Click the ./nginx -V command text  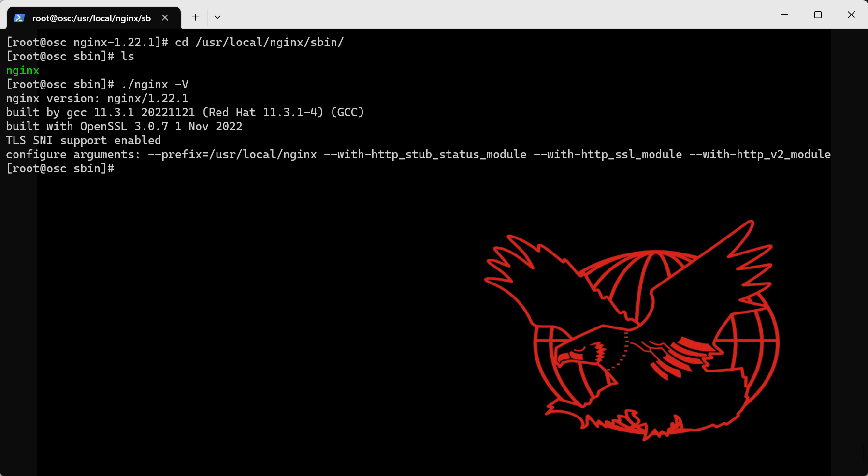155,84
